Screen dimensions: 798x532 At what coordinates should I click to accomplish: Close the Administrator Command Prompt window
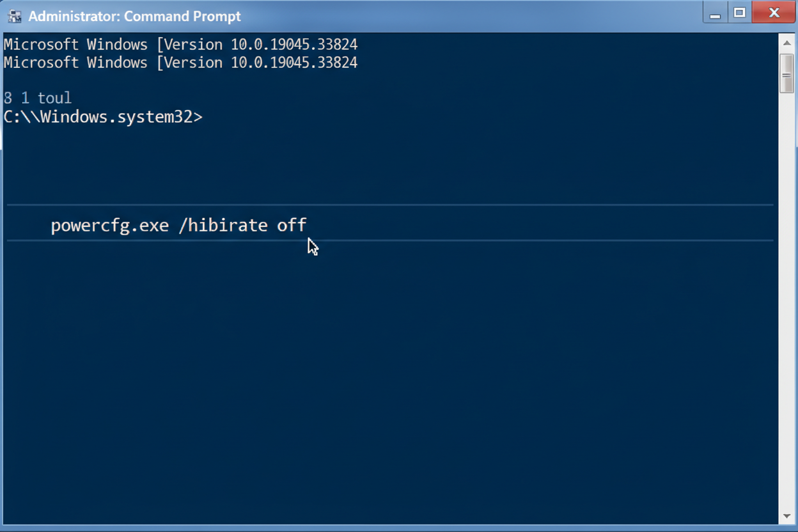pyautogui.click(x=774, y=13)
